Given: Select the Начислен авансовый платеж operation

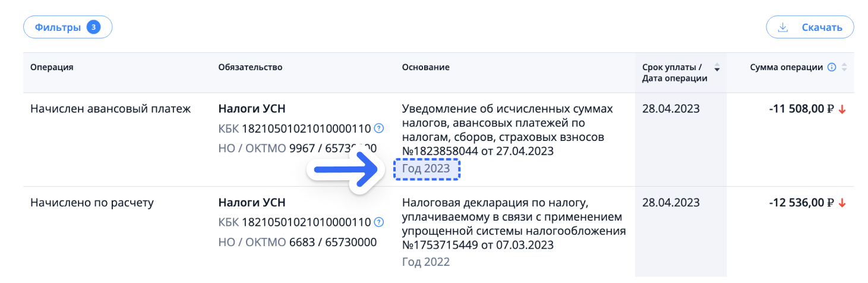Looking at the screenshot, I should [111, 109].
